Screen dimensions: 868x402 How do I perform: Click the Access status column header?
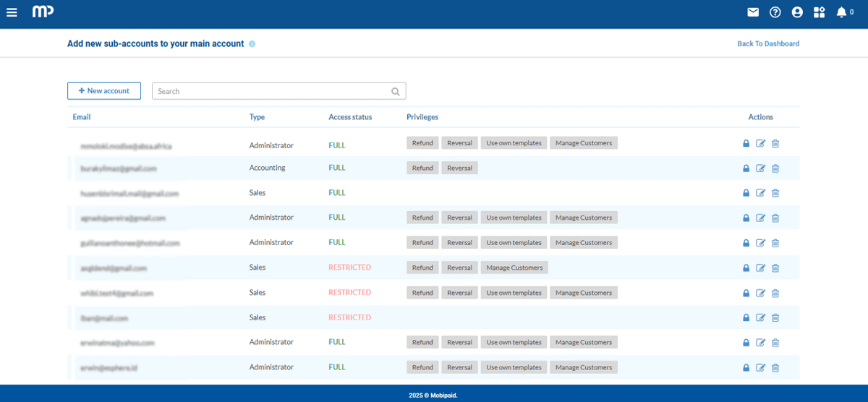tap(350, 117)
